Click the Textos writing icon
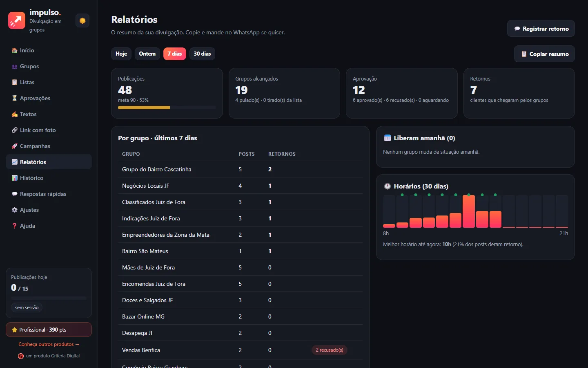The image size is (588, 368). pos(15,114)
